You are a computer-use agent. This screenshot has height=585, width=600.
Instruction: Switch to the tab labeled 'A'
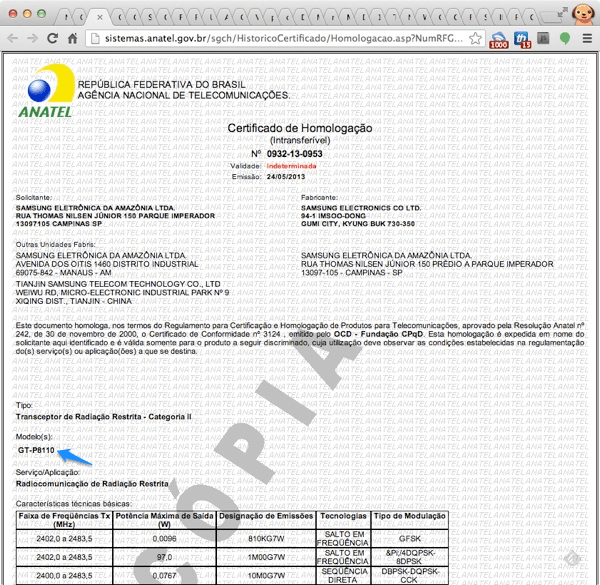227,17
